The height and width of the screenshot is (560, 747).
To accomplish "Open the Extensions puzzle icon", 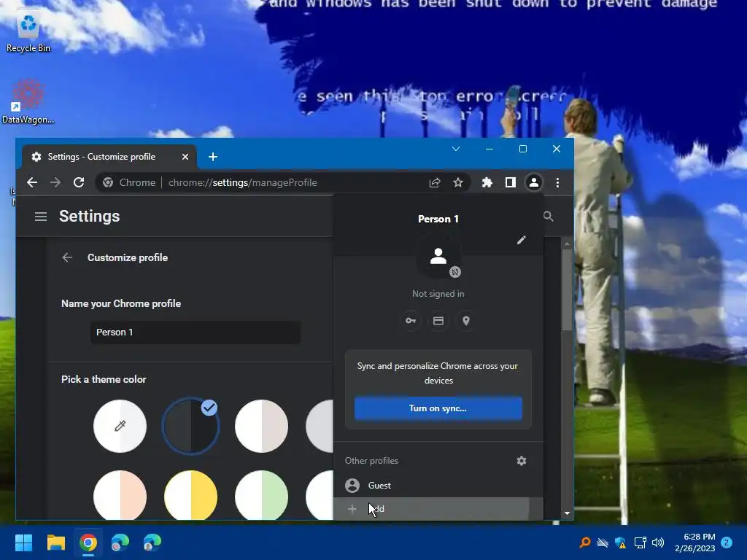I will [487, 182].
